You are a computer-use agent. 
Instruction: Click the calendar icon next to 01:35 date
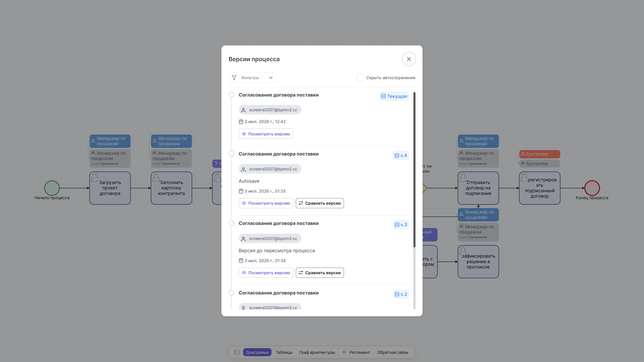pos(241,191)
